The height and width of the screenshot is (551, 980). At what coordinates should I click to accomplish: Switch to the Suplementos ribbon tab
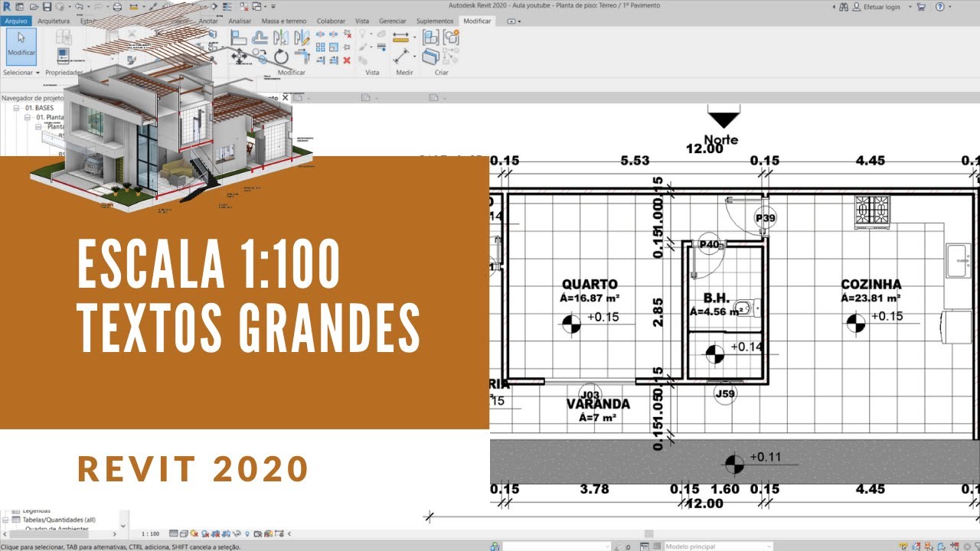[436, 21]
